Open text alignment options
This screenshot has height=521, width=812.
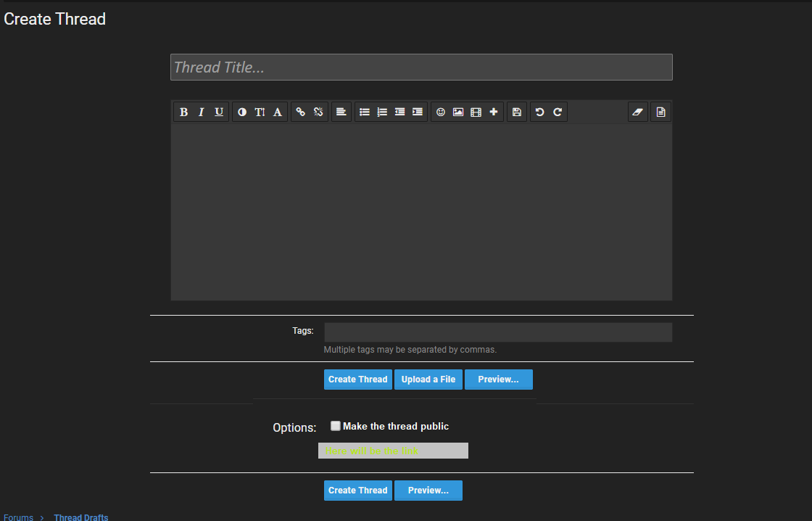[341, 112]
